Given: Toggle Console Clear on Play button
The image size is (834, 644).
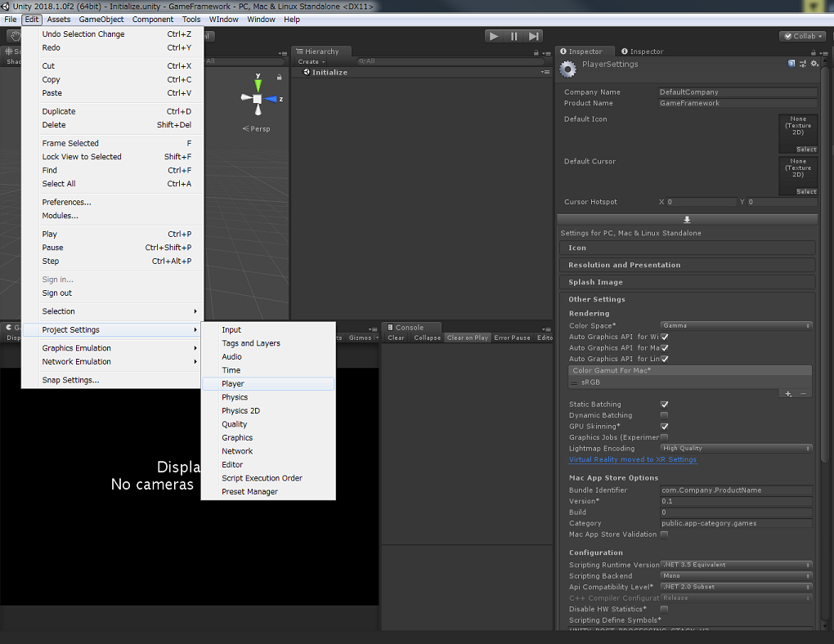Looking at the screenshot, I should pos(467,338).
